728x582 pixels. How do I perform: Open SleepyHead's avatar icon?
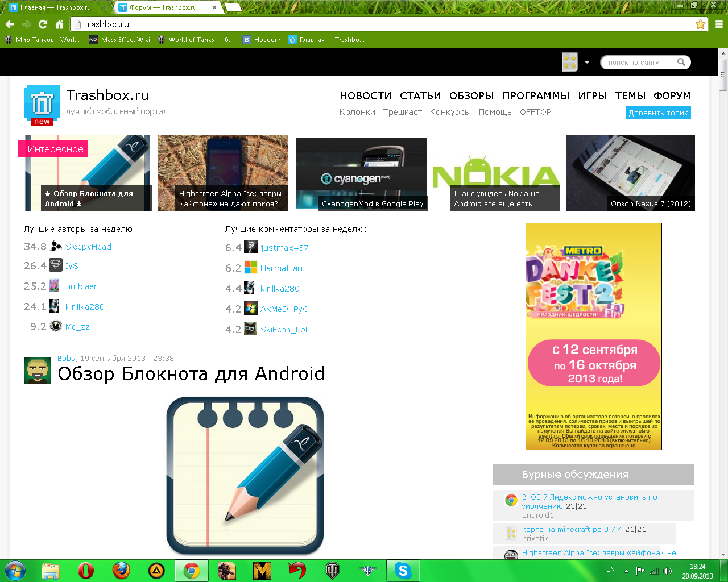coord(56,246)
